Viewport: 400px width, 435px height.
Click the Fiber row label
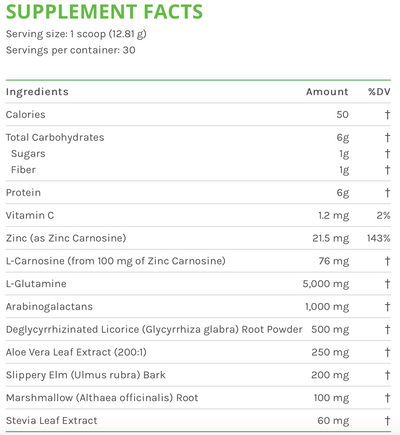[x=23, y=170]
